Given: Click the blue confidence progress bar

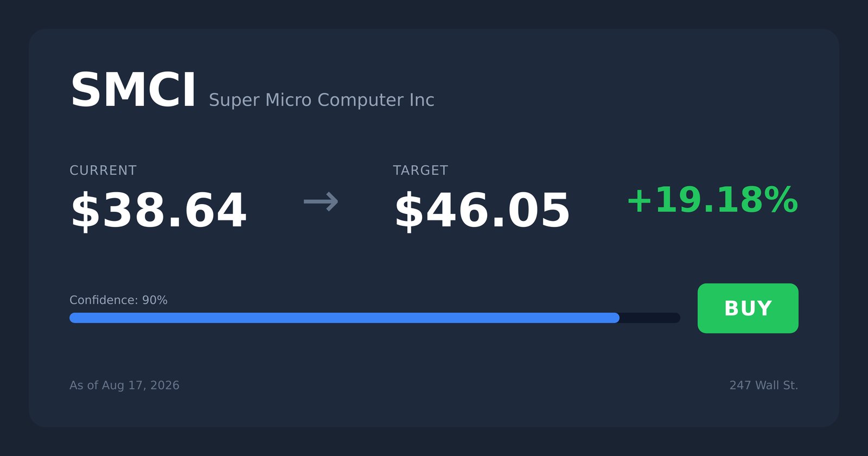Looking at the screenshot, I should click(344, 318).
